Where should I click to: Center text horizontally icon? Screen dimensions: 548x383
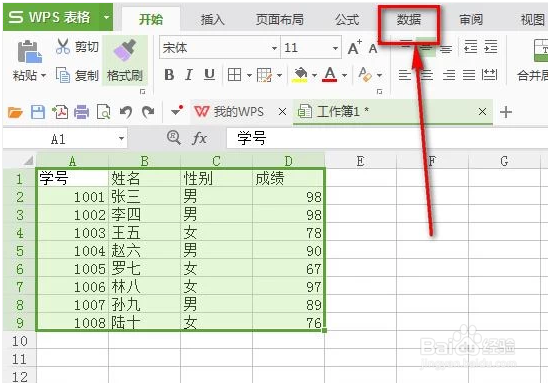coord(427,75)
